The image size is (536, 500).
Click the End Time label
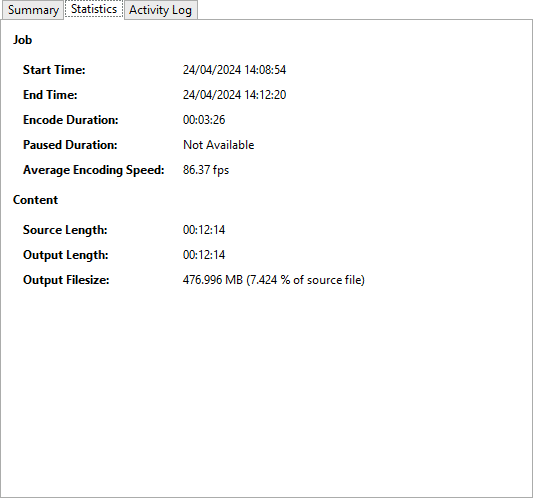[50, 95]
